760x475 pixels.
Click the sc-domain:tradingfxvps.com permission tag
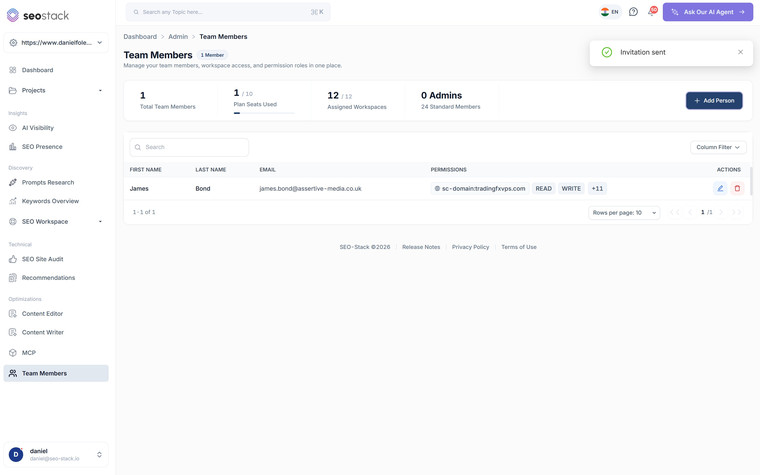pos(480,189)
